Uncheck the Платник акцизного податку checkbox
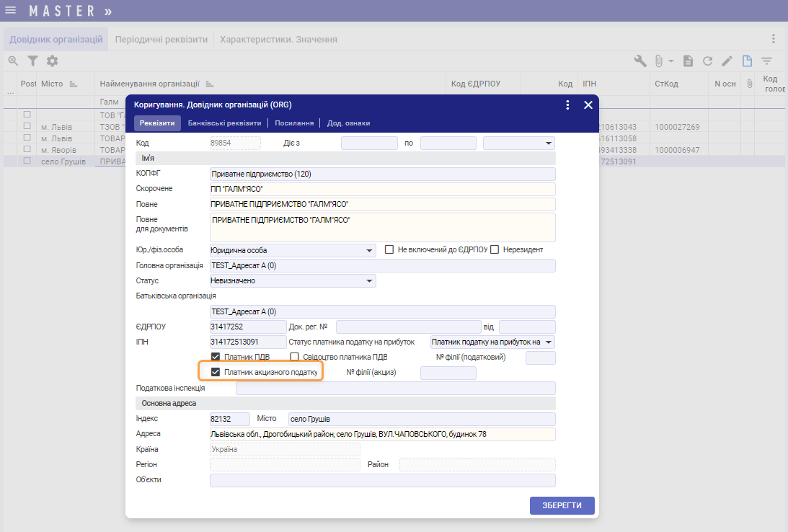 coord(215,372)
